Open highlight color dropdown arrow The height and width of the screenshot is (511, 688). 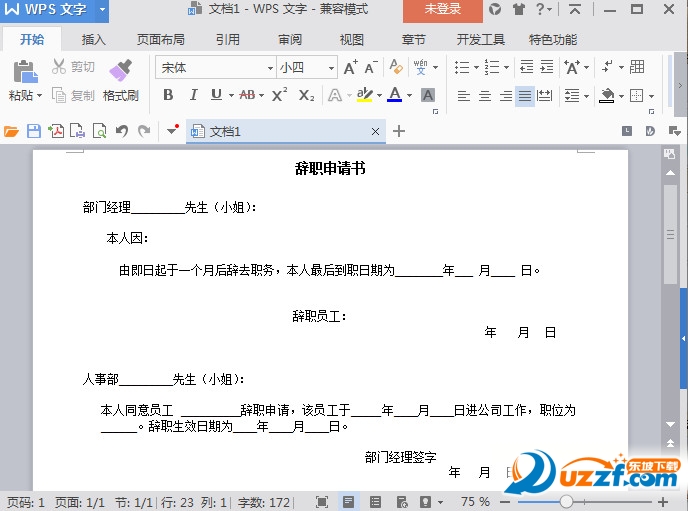380,96
